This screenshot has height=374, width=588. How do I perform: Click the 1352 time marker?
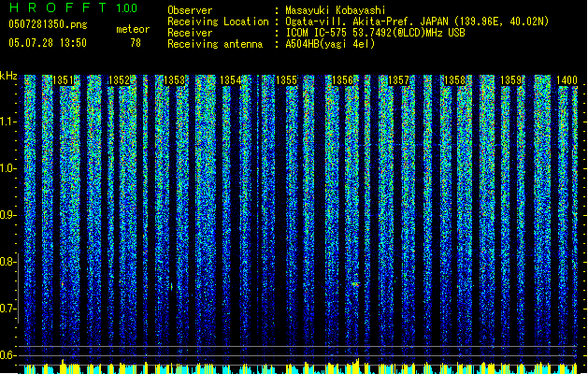point(119,80)
